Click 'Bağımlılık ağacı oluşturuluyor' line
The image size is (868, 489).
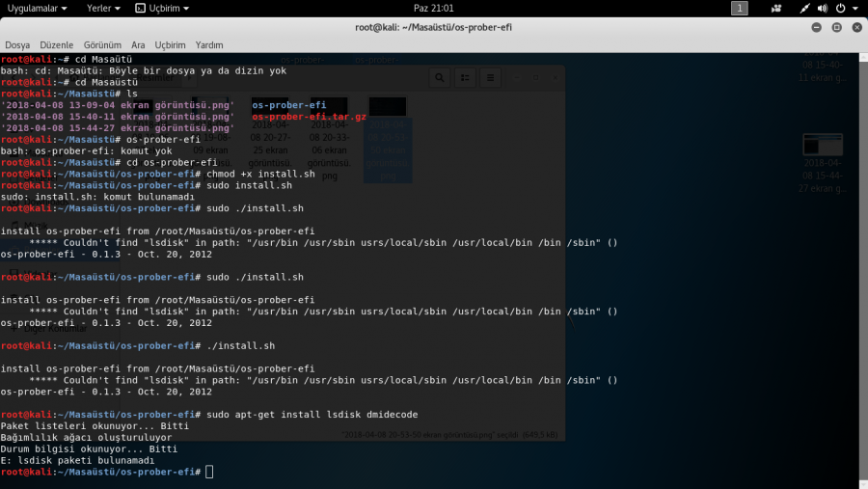coord(86,438)
